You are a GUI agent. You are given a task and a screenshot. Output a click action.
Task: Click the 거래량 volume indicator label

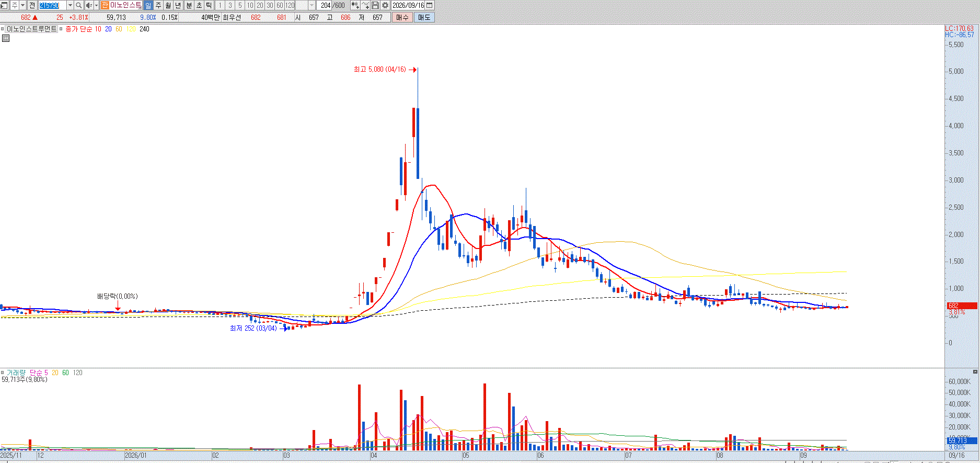pos(16,372)
